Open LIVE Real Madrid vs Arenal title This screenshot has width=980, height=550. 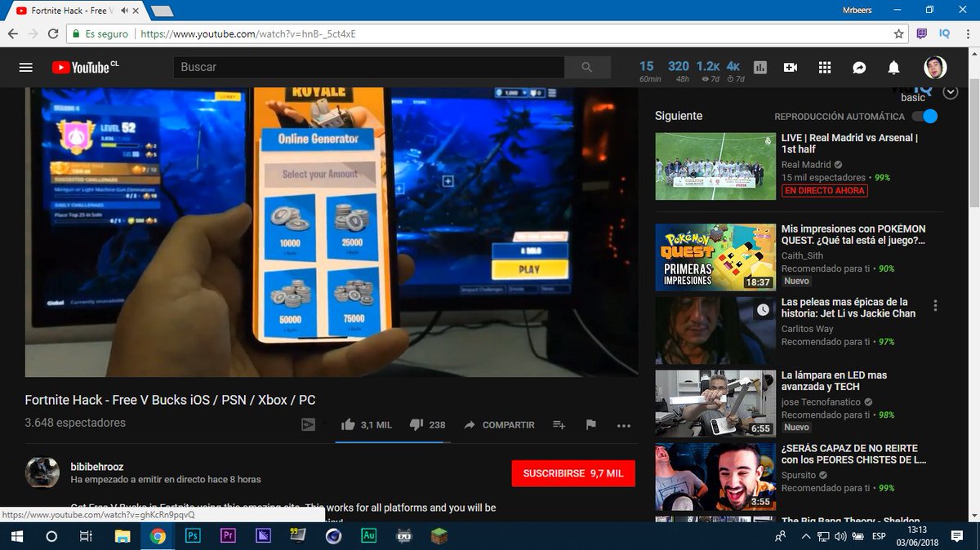849,144
